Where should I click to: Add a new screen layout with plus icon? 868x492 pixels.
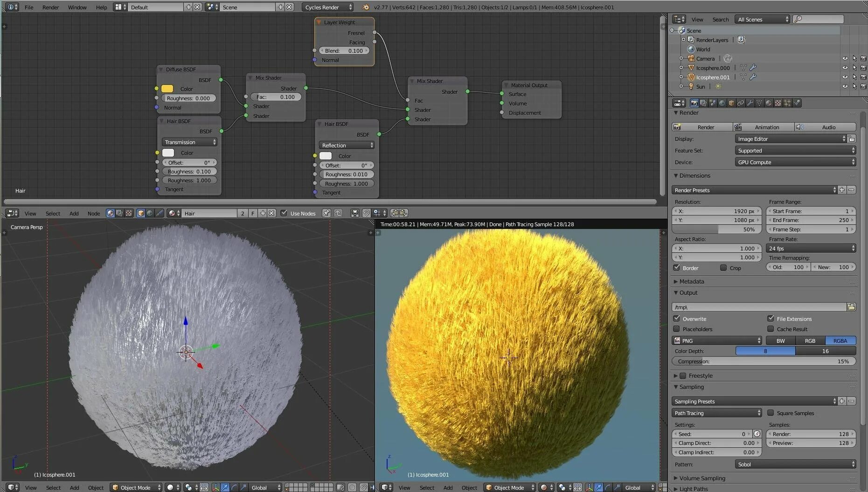click(188, 7)
